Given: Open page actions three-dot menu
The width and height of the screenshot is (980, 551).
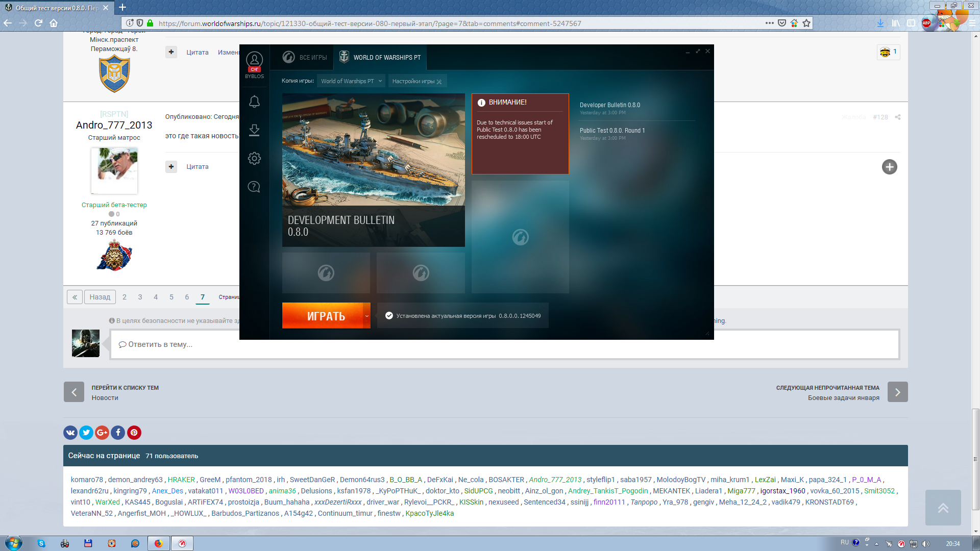Looking at the screenshot, I should point(769,23).
